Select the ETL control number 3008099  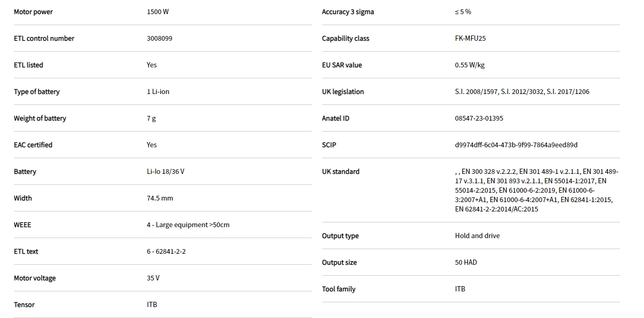[159, 39]
